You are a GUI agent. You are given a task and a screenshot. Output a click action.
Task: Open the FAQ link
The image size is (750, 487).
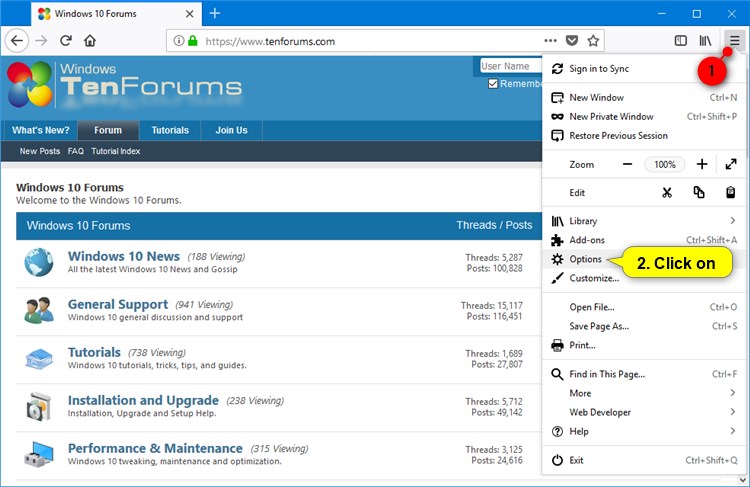(x=76, y=151)
